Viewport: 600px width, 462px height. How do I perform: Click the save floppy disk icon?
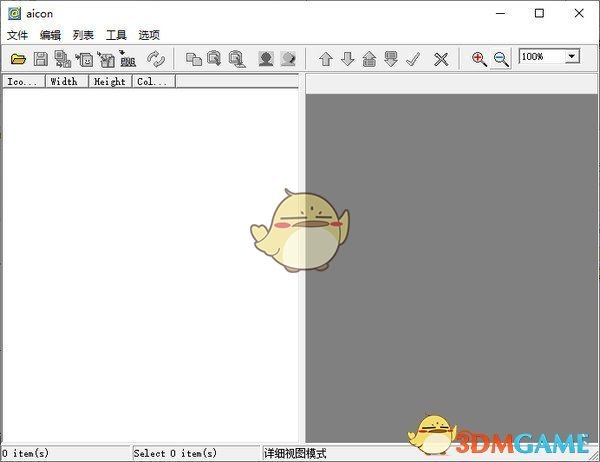coord(41,59)
